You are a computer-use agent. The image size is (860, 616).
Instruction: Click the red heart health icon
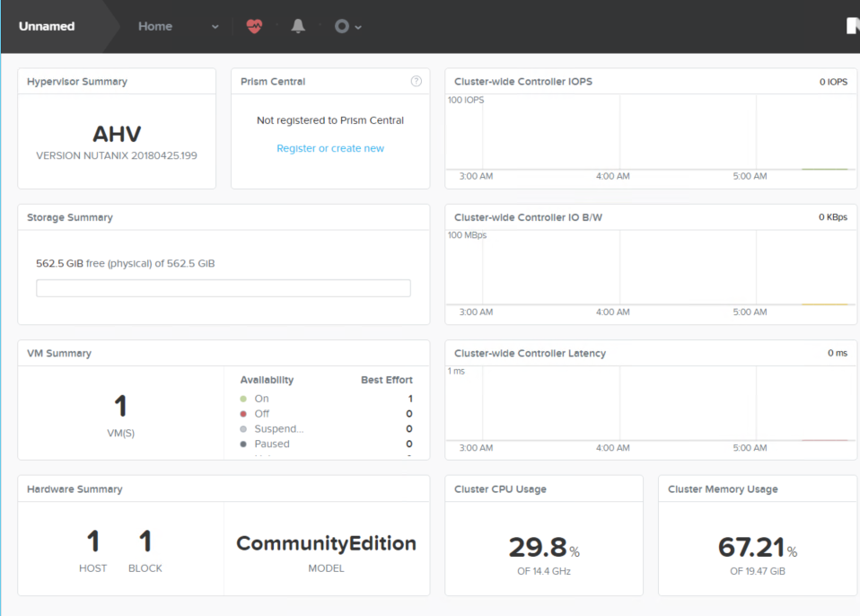[x=254, y=26]
